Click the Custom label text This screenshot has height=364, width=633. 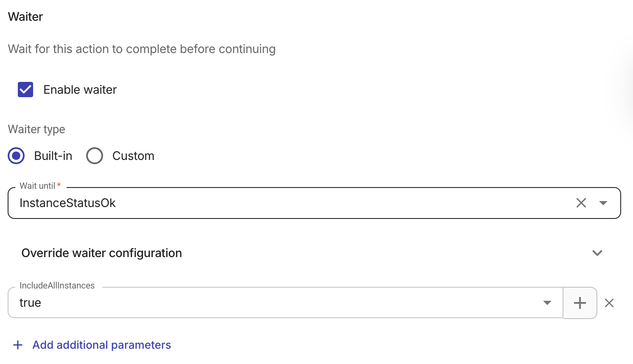click(133, 156)
